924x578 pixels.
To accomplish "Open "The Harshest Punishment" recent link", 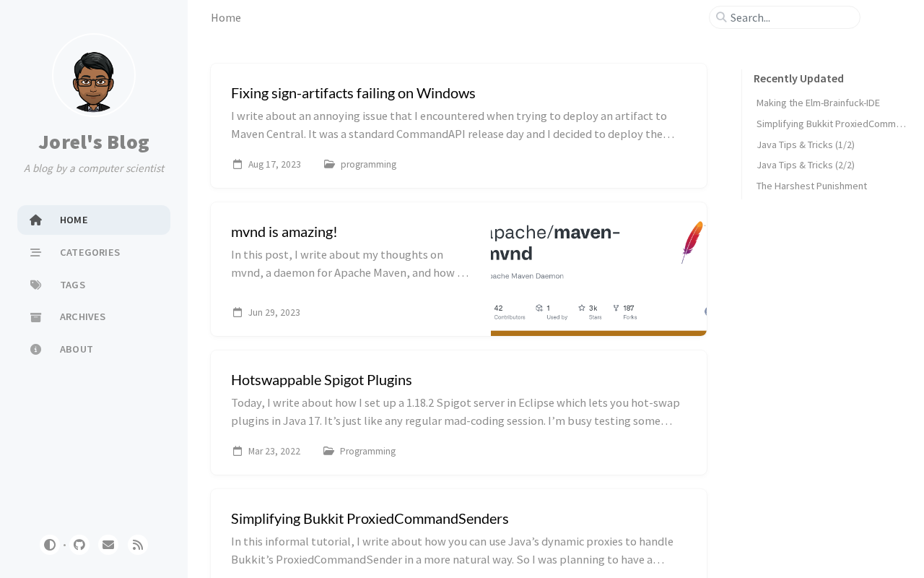I will point(811,186).
